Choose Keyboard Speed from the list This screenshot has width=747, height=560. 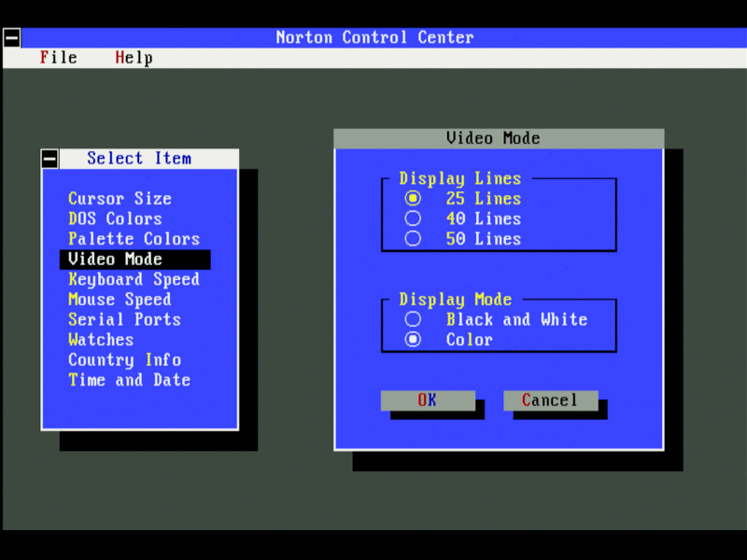134,279
